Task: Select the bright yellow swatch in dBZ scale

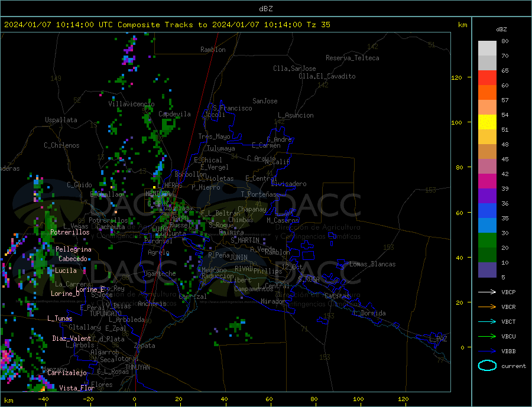Action: point(487,122)
